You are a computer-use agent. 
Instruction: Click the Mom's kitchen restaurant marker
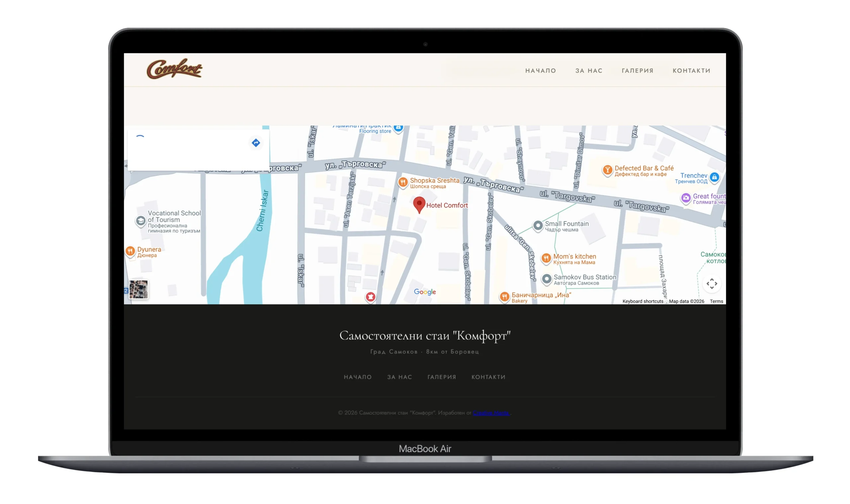[x=546, y=258]
